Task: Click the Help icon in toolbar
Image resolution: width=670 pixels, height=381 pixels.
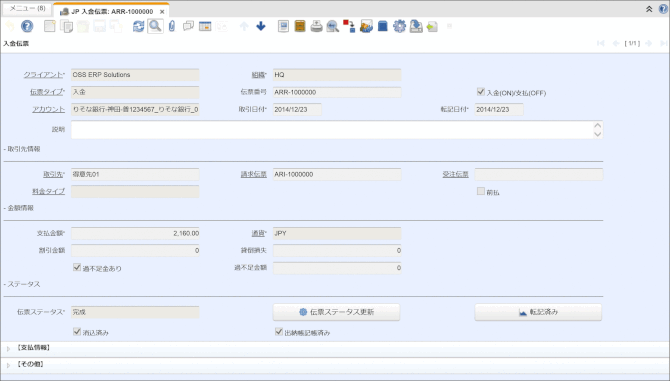Action: click(x=27, y=26)
